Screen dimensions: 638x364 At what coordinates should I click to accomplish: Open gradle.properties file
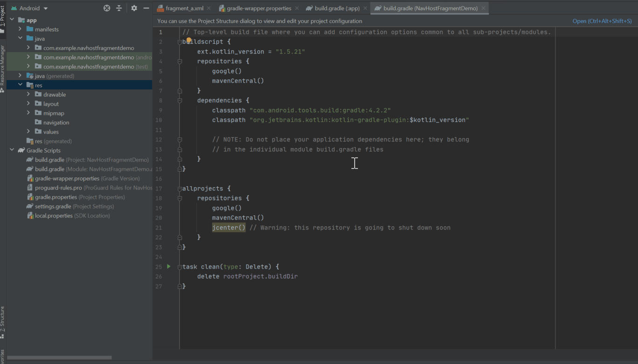click(75, 197)
